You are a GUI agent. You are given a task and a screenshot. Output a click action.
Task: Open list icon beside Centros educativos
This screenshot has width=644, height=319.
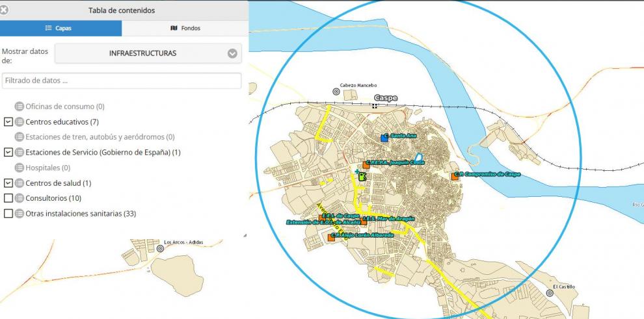tap(19, 122)
